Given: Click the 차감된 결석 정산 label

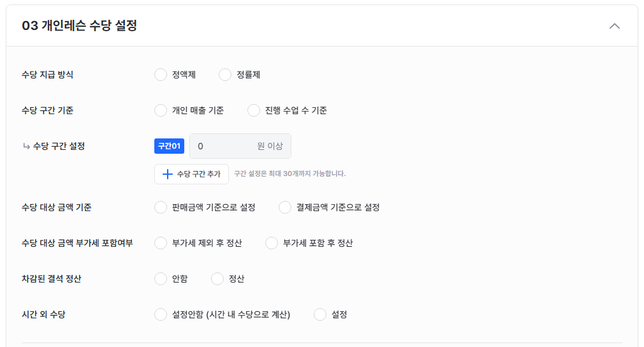Looking at the screenshot, I should point(52,279).
